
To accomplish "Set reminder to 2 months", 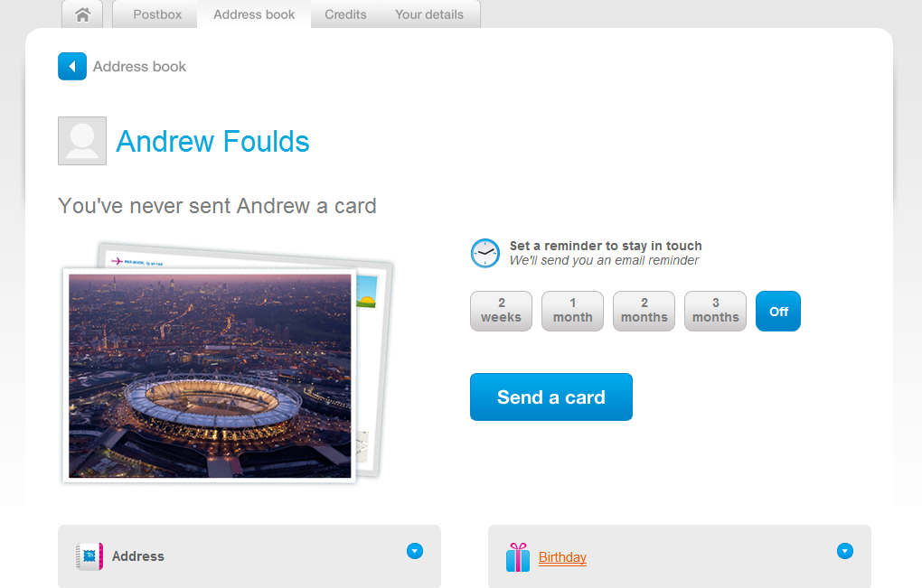I will pyautogui.click(x=644, y=311).
